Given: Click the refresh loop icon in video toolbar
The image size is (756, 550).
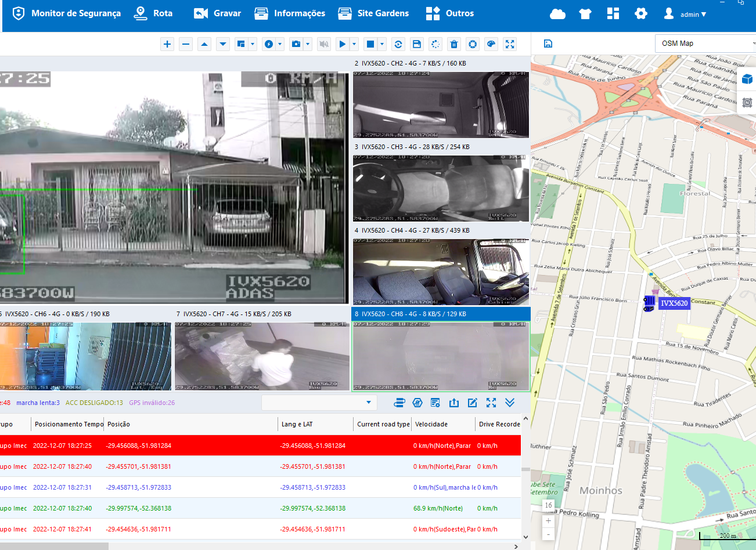Looking at the screenshot, I should tap(398, 44).
